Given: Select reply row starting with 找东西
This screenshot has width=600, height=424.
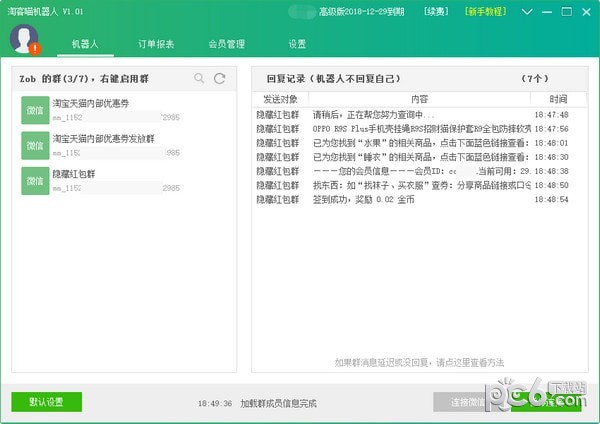Looking at the screenshot, I should 419,185.
